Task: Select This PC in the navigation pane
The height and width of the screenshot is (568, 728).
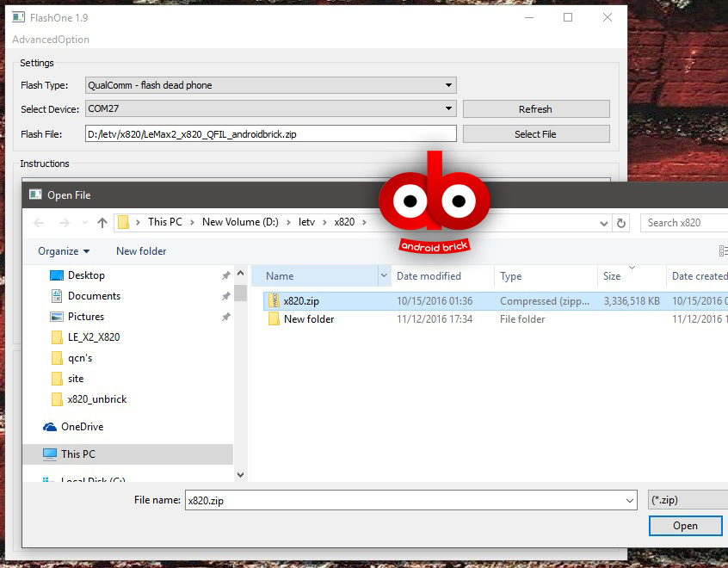Action: [77, 454]
